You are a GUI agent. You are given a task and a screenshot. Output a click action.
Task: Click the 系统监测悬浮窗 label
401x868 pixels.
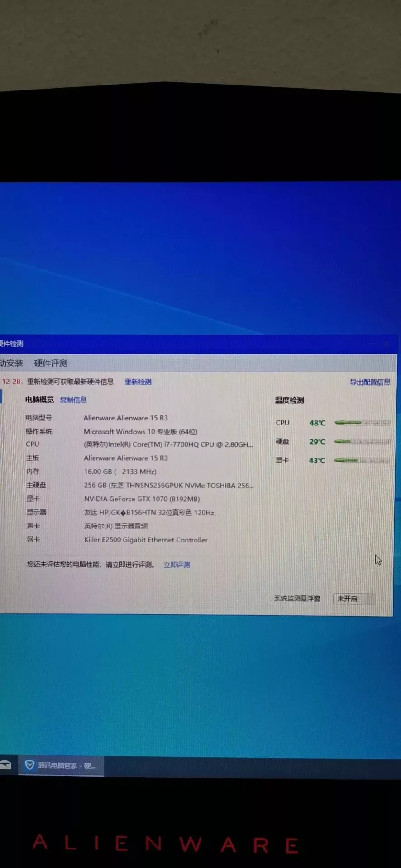pyautogui.click(x=297, y=599)
